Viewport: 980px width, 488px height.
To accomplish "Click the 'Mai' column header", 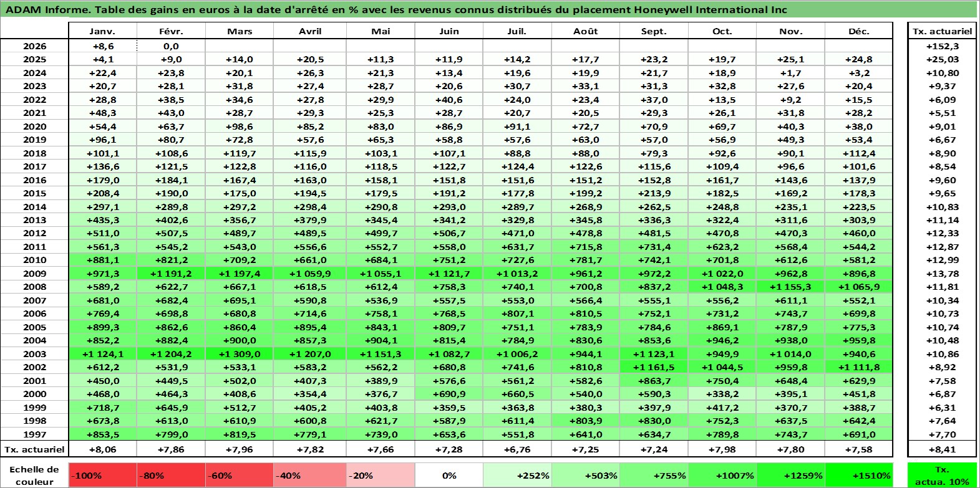I will (381, 31).
